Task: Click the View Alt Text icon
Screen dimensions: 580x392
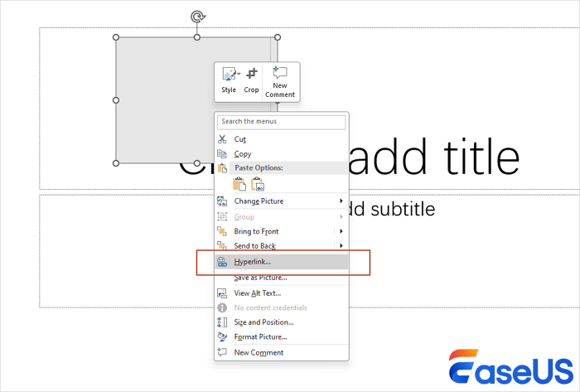Action: point(222,293)
